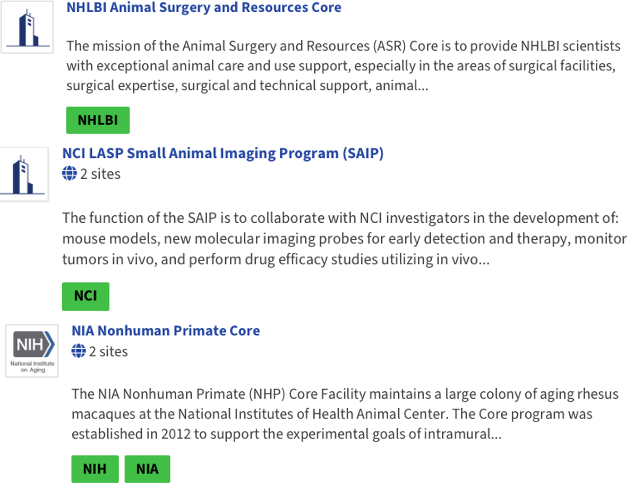Open NHLBI Animal Surgery and Resources Core
634x490 pixels.
pyautogui.click(x=204, y=8)
